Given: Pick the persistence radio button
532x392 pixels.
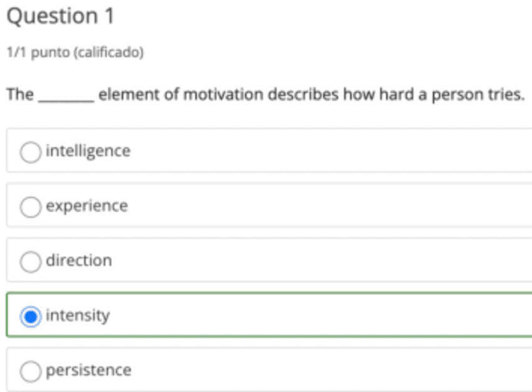Looking at the screenshot, I should tap(29, 371).
